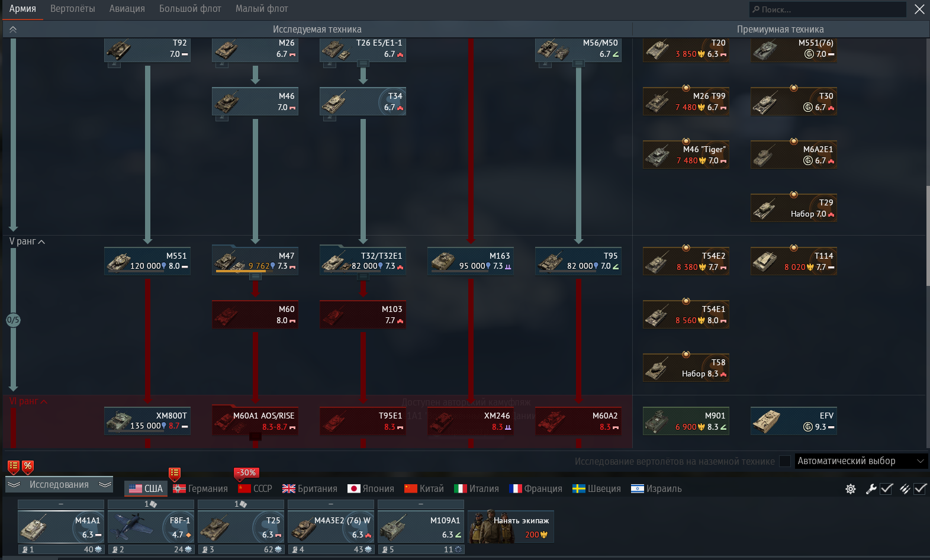Click the vertical scrollbar on the right edge

coord(927,237)
